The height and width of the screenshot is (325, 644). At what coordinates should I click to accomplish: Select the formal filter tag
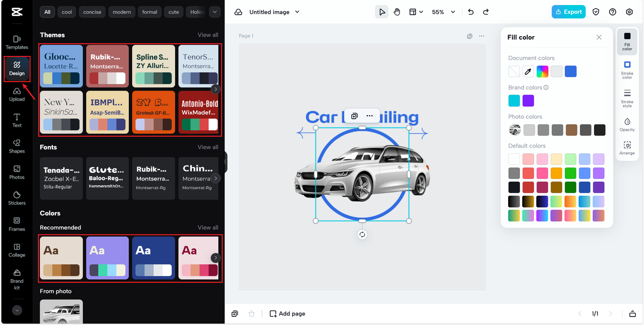point(149,12)
